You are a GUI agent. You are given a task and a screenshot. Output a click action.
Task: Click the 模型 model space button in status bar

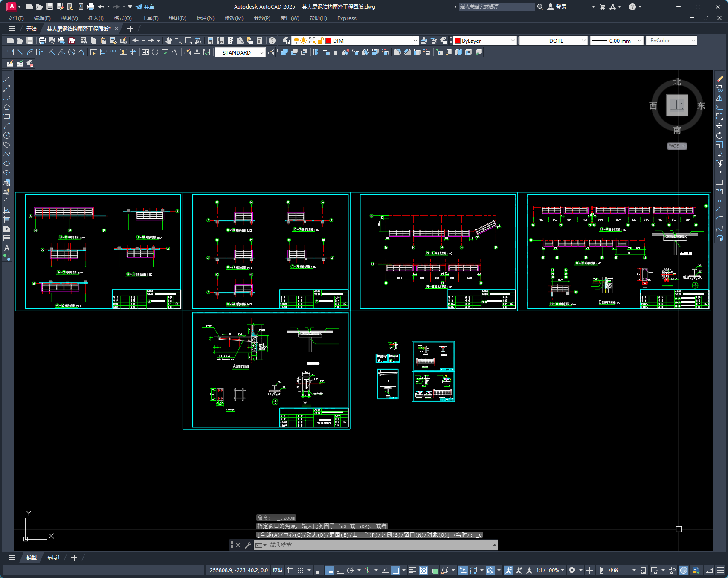pyautogui.click(x=278, y=570)
